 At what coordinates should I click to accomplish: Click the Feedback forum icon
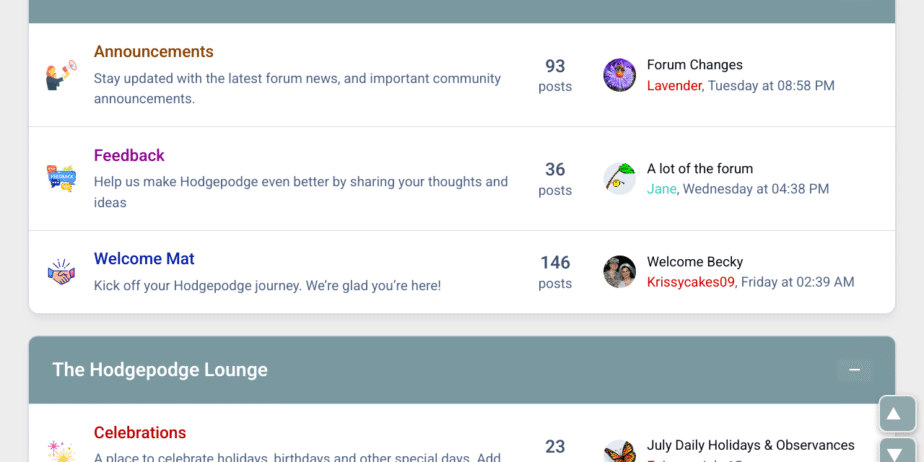tap(61, 178)
